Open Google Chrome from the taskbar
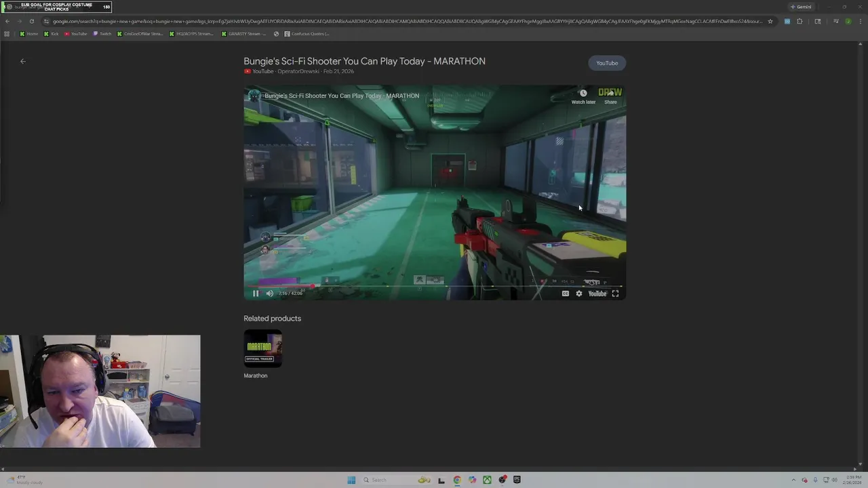This screenshot has height=488, width=868. tap(457, 480)
